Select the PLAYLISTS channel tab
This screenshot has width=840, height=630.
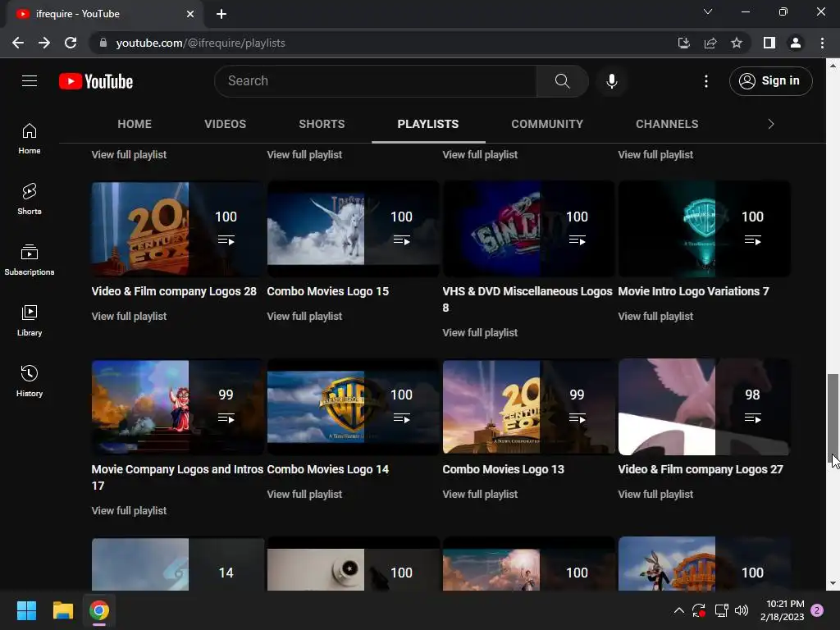click(x=428, y=124)
